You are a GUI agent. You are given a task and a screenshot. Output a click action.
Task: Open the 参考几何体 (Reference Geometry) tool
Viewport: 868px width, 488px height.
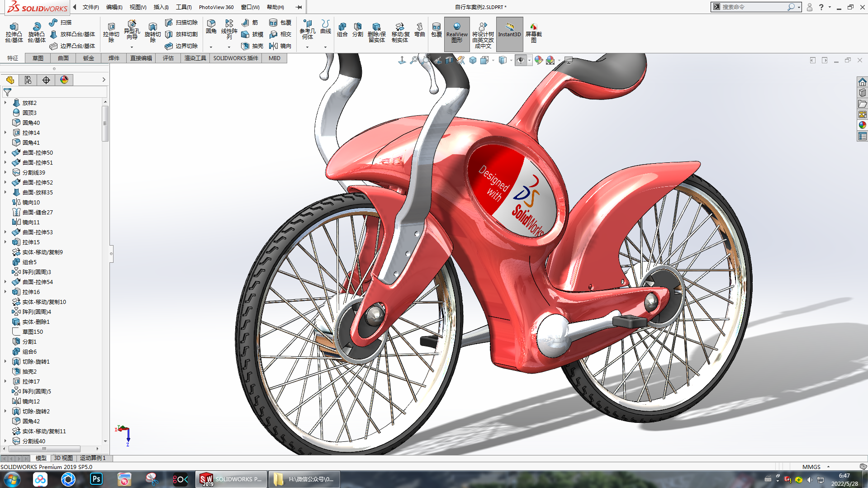[x=307, y=29]
